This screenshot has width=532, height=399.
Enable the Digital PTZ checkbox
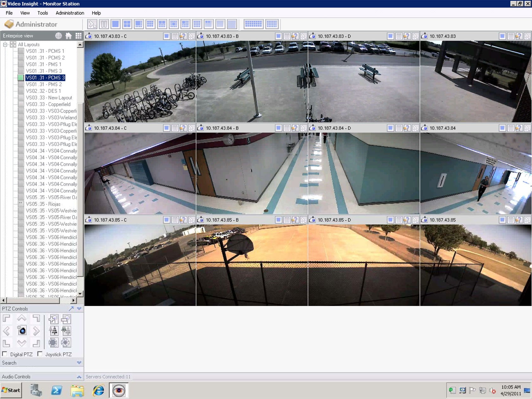click(x=5, y=354)
